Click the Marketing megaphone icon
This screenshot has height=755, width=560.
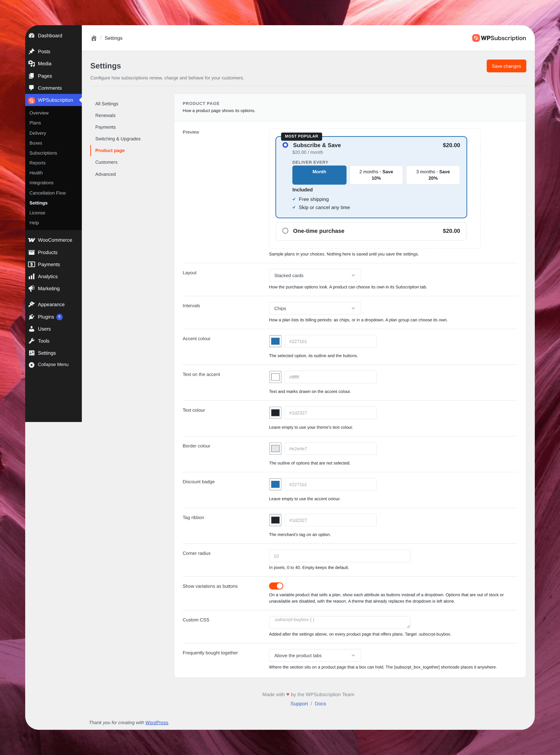click(31, 288)
